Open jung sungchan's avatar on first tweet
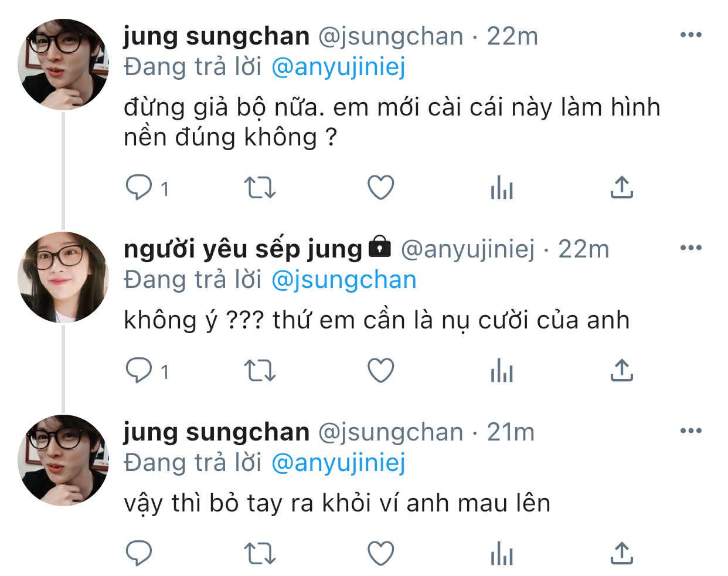 pyautogui.click(x=63, y=65)
